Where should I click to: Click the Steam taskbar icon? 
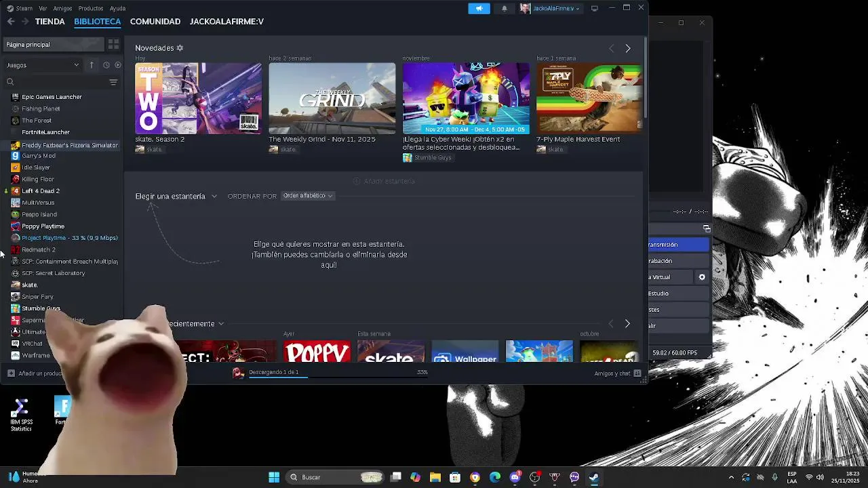pyautogui.click(x=594, y=477)
